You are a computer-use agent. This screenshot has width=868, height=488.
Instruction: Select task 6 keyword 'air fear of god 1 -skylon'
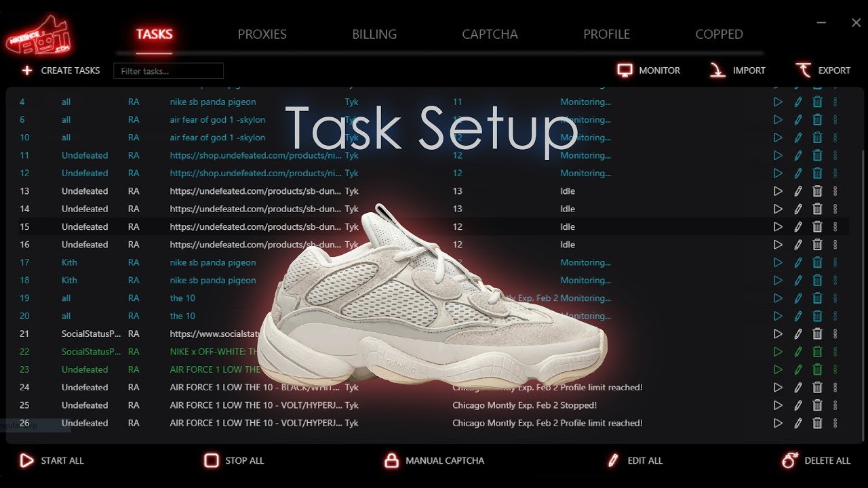[x=218, y=120]
